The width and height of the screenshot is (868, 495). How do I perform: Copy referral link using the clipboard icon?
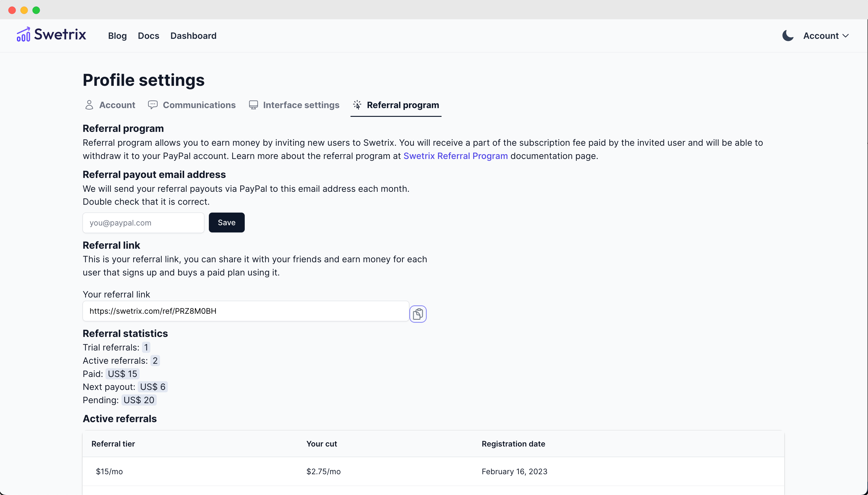417,314
